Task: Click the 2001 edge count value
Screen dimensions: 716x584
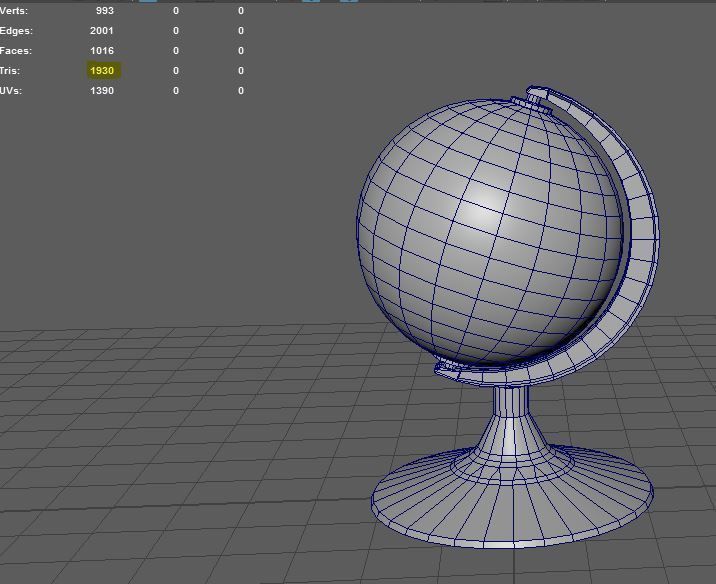Action: coord(102,31)
